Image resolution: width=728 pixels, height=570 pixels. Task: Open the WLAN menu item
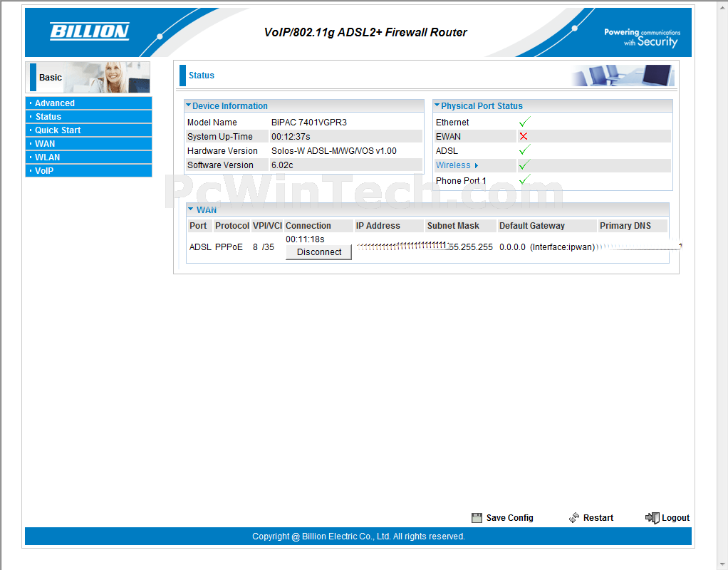click(x=88, y=157)
